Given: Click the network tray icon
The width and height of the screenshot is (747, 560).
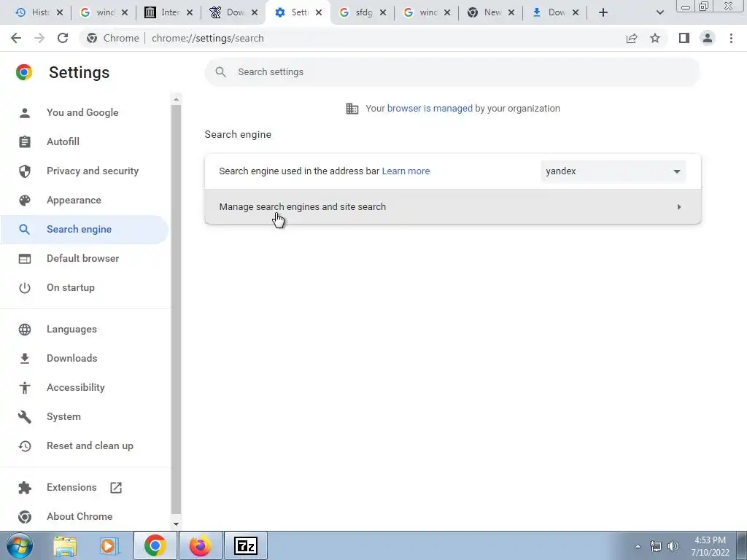Looking at the screenshot, I should [656, 546].
